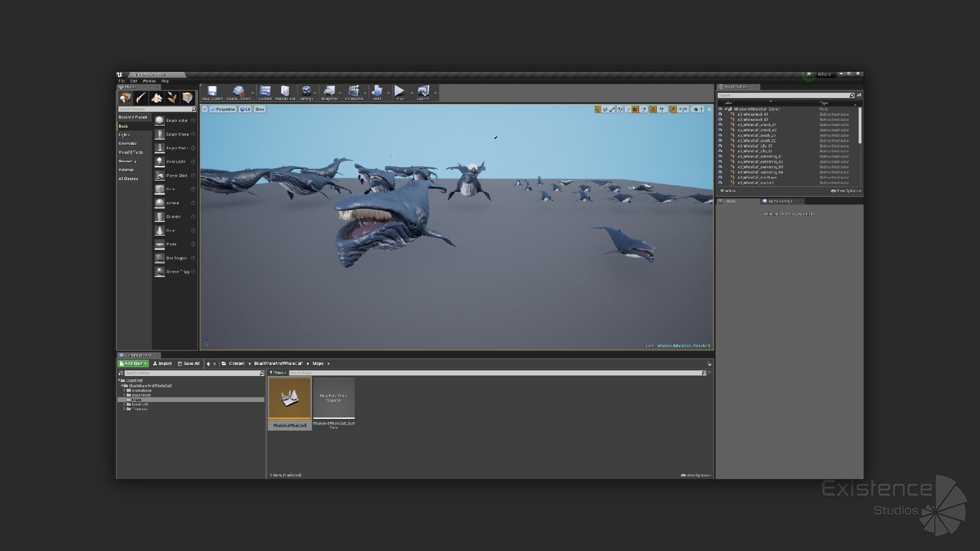
Task: Click the Save Current toolbar icon
Action: [x=212, y=93]
